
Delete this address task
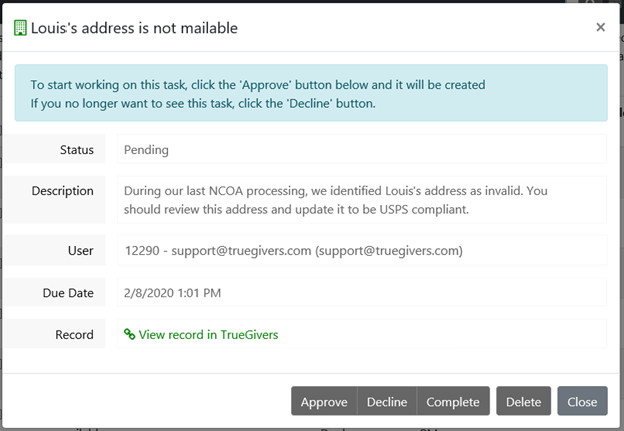(x=523, y=402)
